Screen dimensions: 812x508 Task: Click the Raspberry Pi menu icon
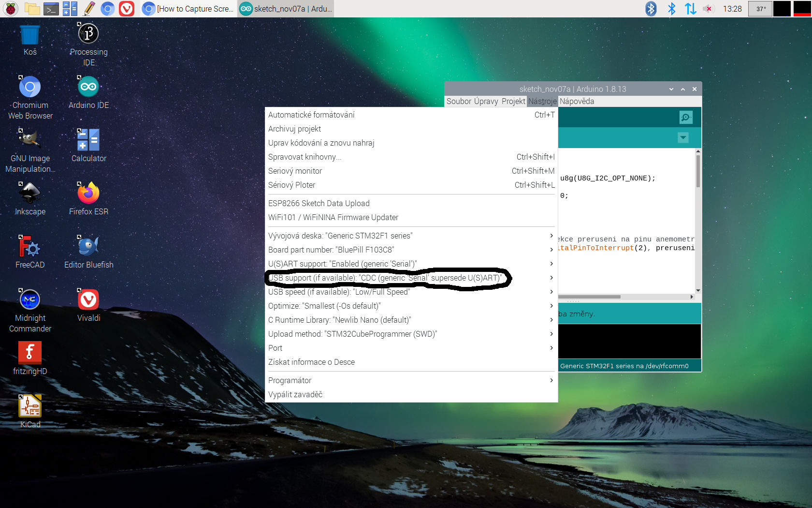11,9
